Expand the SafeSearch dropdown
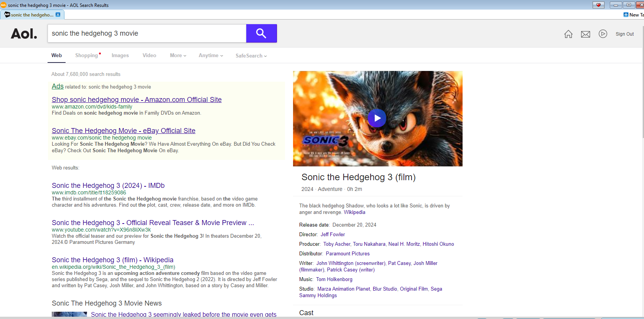 coord(251,56)
